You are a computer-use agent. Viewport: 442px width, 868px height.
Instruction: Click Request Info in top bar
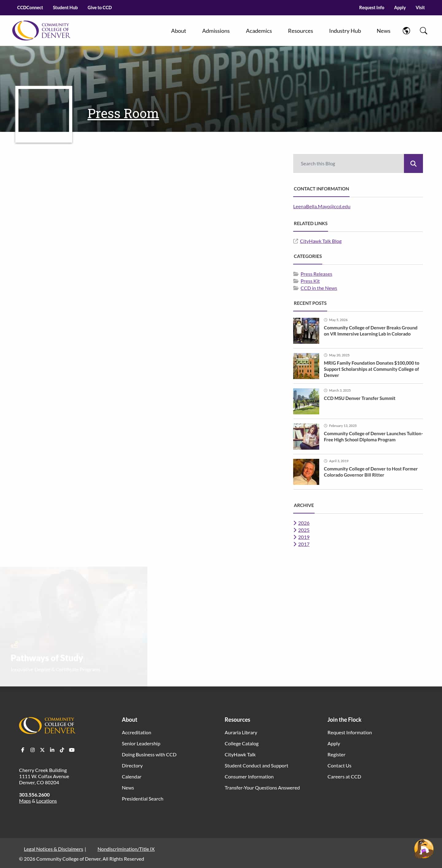click(x=371, y=7)
